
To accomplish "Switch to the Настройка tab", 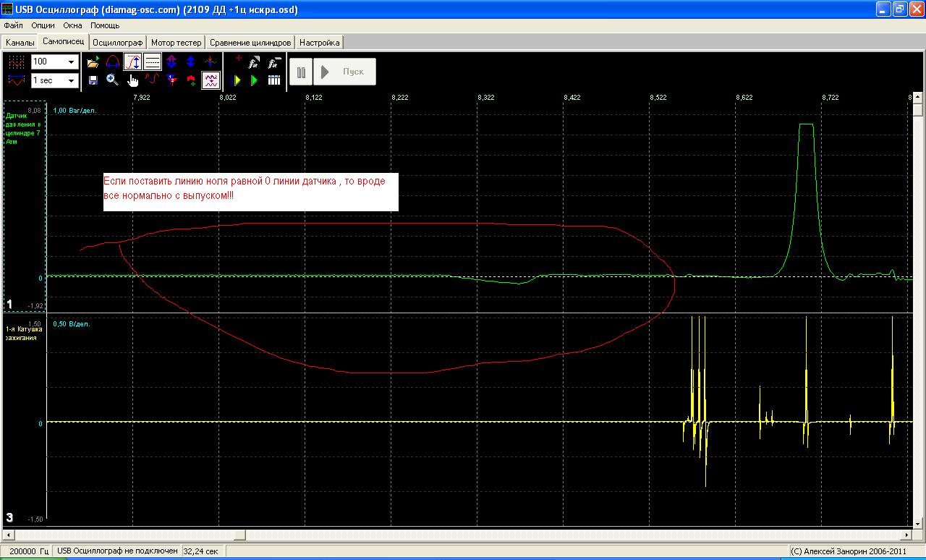I will pyautogui.click(x=319, y=43).
